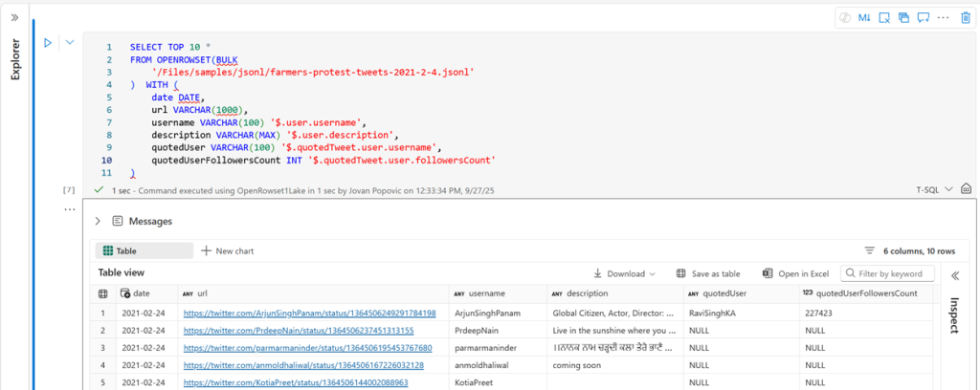This screenshot has width=980, height=390.
Task: Expand the Messages section
Action: (x=98, y=221)
